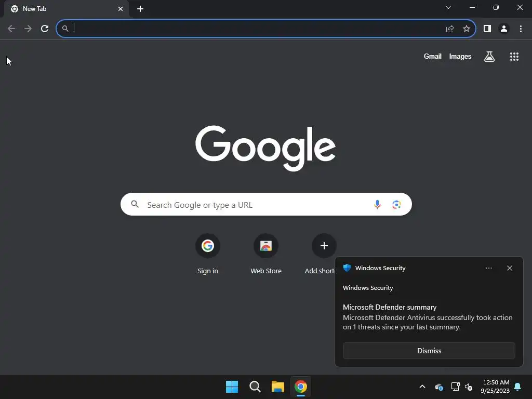Screen dimensions: 532x399
Task: Open the Search Labs flask icon
Action: 489,56
